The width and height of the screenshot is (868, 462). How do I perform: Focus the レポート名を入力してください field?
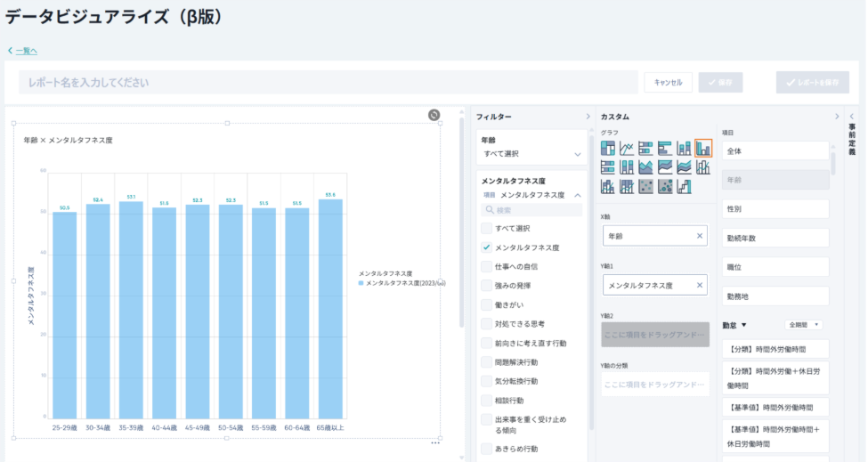tap(329, 83)
